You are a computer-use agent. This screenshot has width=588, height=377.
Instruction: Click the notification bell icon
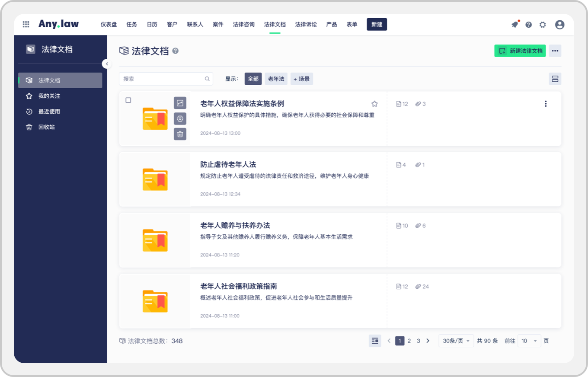point(514,25)
